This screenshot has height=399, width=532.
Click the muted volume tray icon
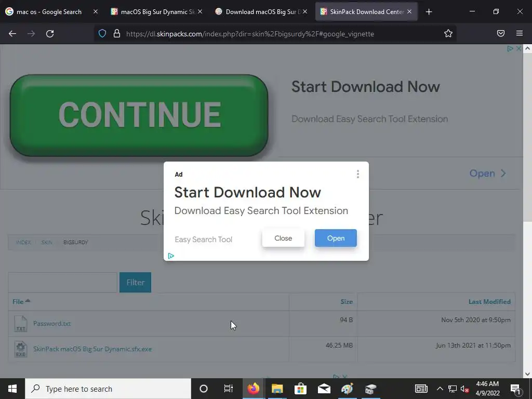465,389
